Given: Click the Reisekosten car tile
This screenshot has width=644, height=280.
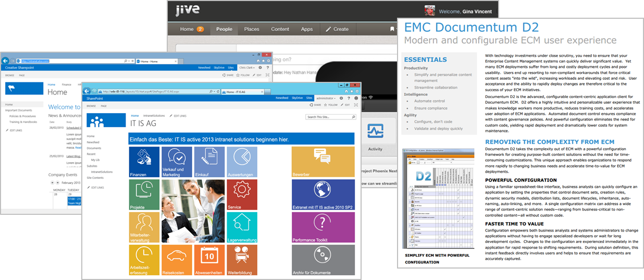Looking at the screenshot, I should point(177,260).
